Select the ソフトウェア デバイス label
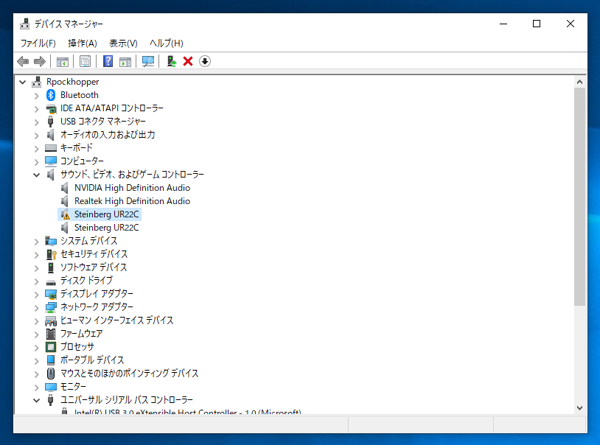 (x=93, y=267)
